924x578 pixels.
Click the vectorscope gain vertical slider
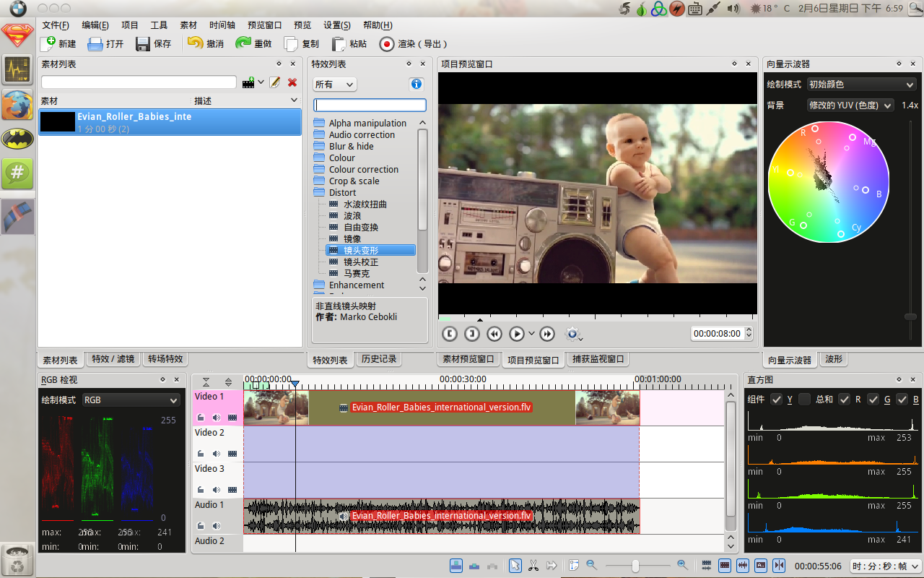pos(910,316)
